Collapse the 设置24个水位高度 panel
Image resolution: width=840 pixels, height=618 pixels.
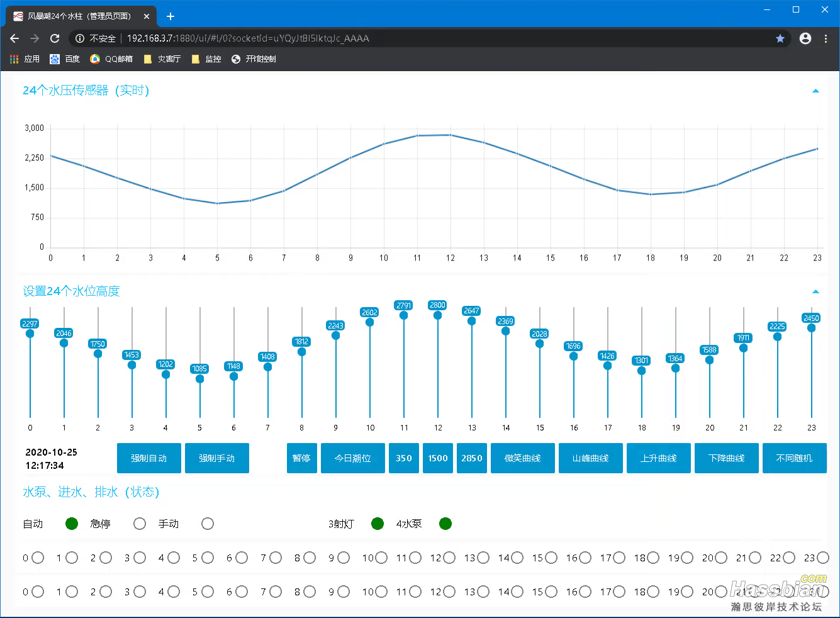pyautogui.click(x=815, y=291)
